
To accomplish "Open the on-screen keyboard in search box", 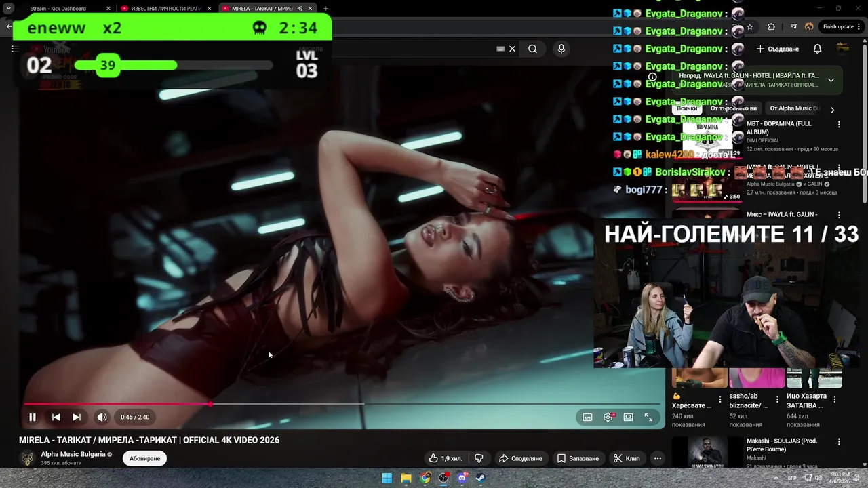I will (500, 49).
